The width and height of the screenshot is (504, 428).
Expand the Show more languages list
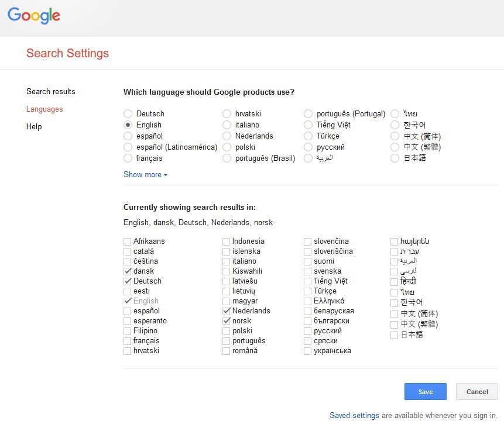click(145, 175)
